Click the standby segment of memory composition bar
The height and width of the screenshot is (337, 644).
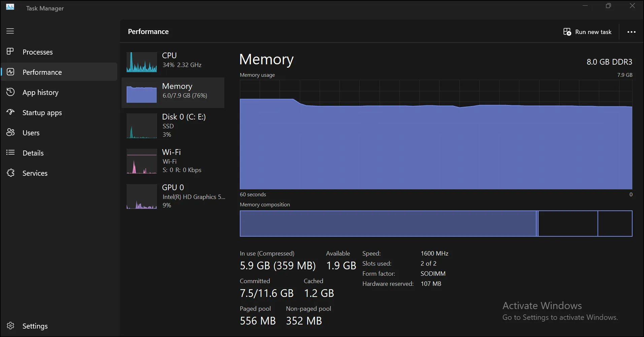568,224
